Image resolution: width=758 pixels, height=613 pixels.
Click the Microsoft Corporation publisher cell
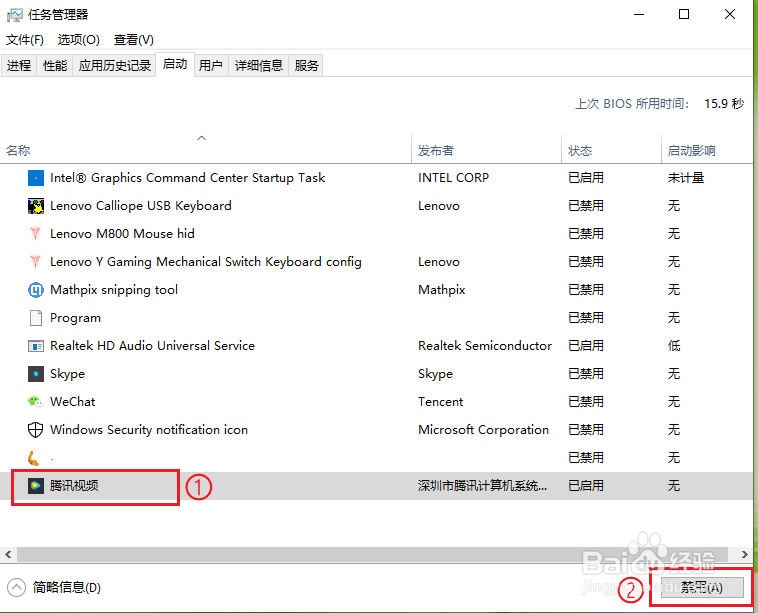click(x=483, y=430)
